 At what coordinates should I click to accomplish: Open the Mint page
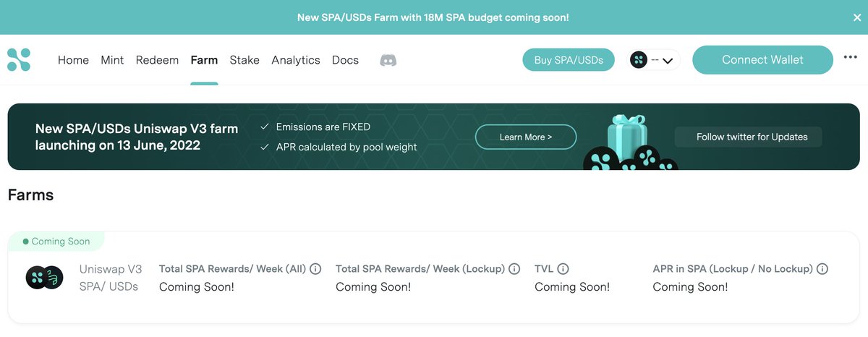pos(112,60)
